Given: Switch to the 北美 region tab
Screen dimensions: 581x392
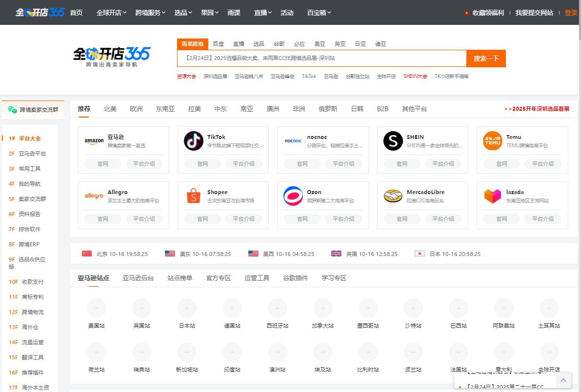Looking at the screenshot, I should 110,109.
